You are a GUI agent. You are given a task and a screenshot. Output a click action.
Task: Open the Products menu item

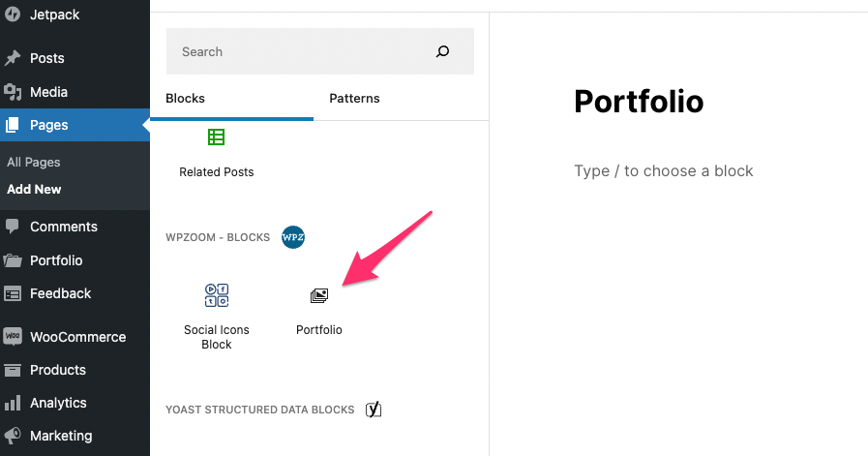(x=57, y=370)
